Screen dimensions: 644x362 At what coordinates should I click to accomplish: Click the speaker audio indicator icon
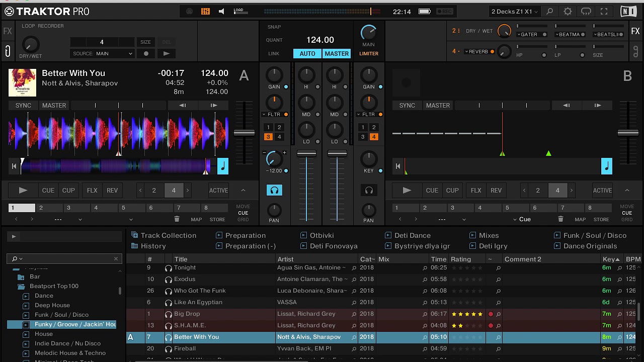(x=221, y=11)
